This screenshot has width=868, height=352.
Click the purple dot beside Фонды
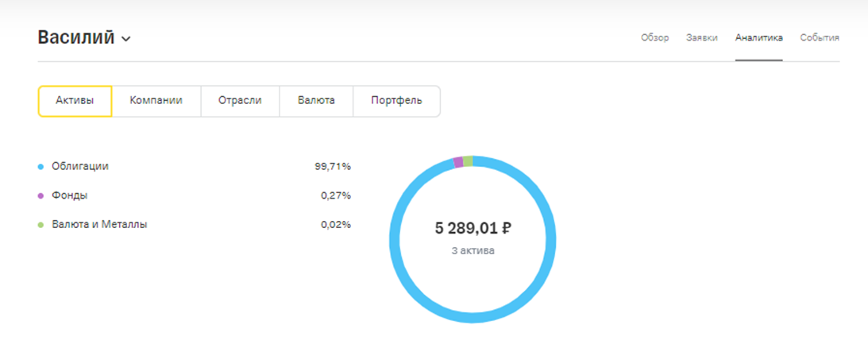(x=41, y=195)
